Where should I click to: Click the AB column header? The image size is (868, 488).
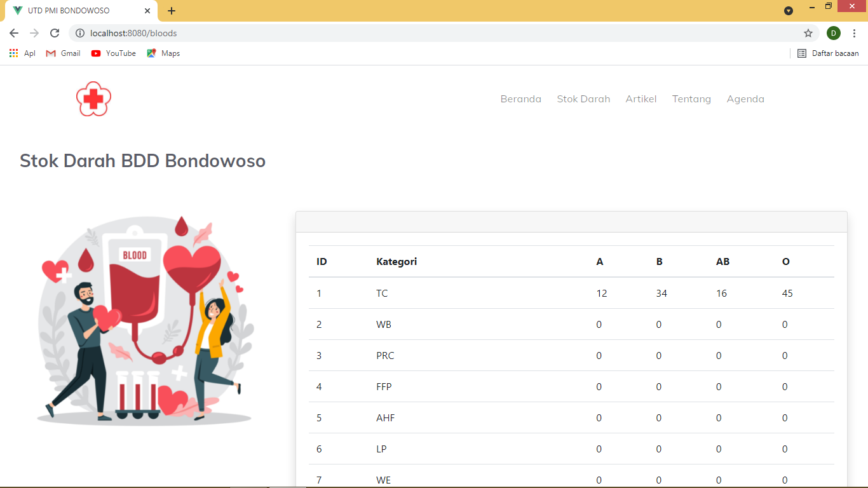[x=722, y=262]
